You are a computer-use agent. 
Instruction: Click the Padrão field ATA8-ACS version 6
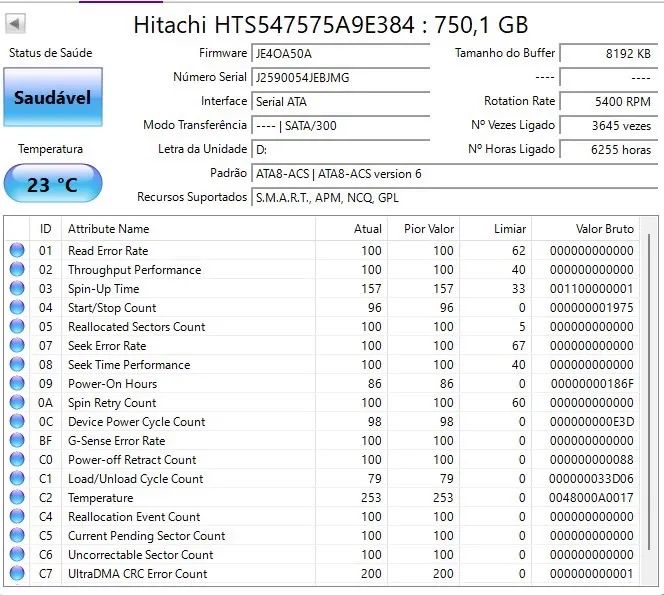pos(454,174)
